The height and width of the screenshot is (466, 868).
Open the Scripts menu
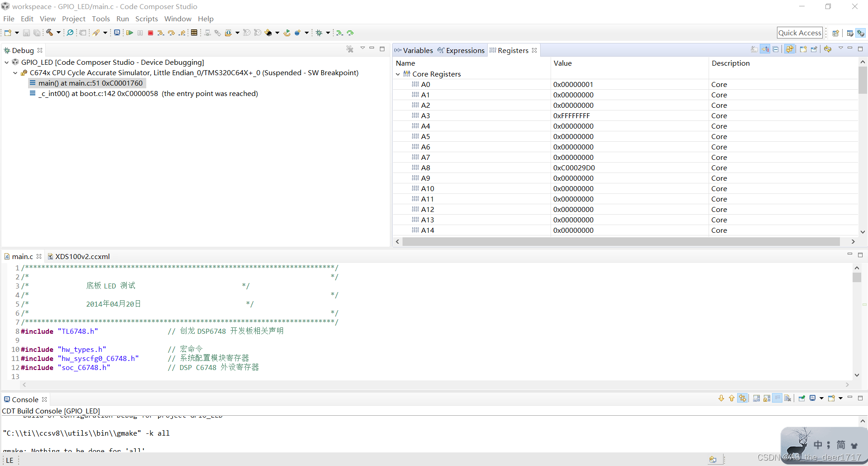click(147, 19)
